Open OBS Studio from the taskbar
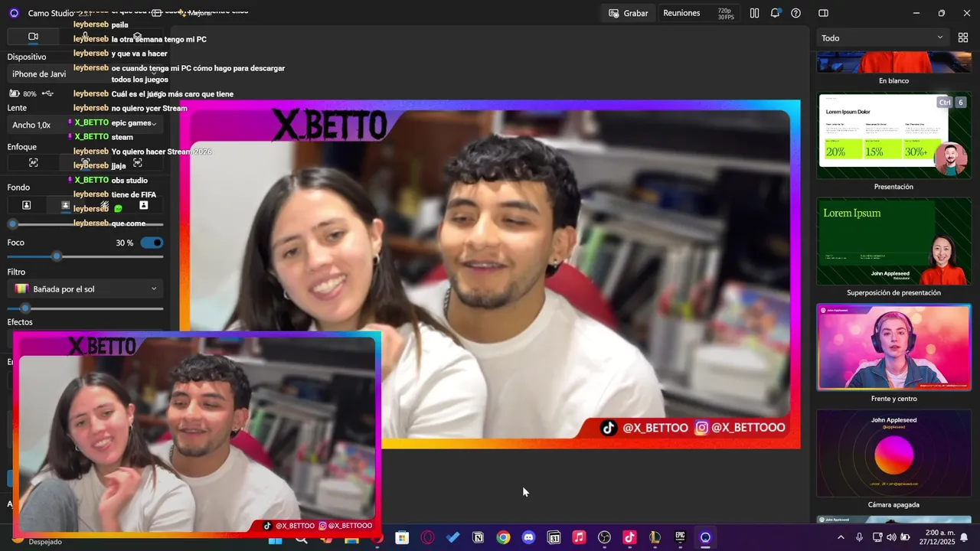This screenshot has height=551, width=980. tap(604, 537)
